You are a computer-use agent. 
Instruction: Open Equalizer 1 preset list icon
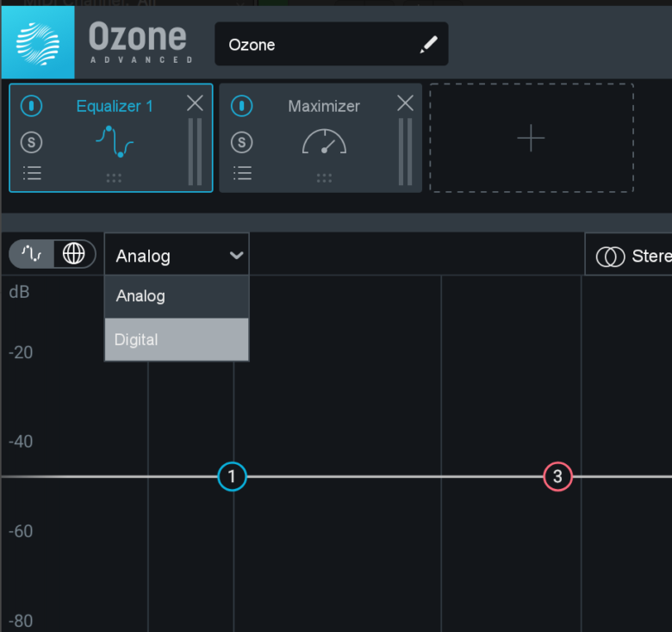(x=32, y=173)
